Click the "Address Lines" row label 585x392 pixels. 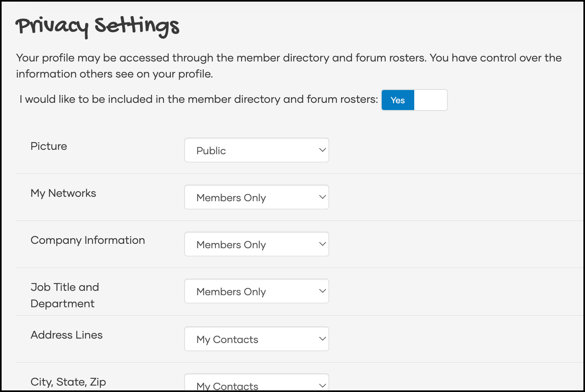66,335
